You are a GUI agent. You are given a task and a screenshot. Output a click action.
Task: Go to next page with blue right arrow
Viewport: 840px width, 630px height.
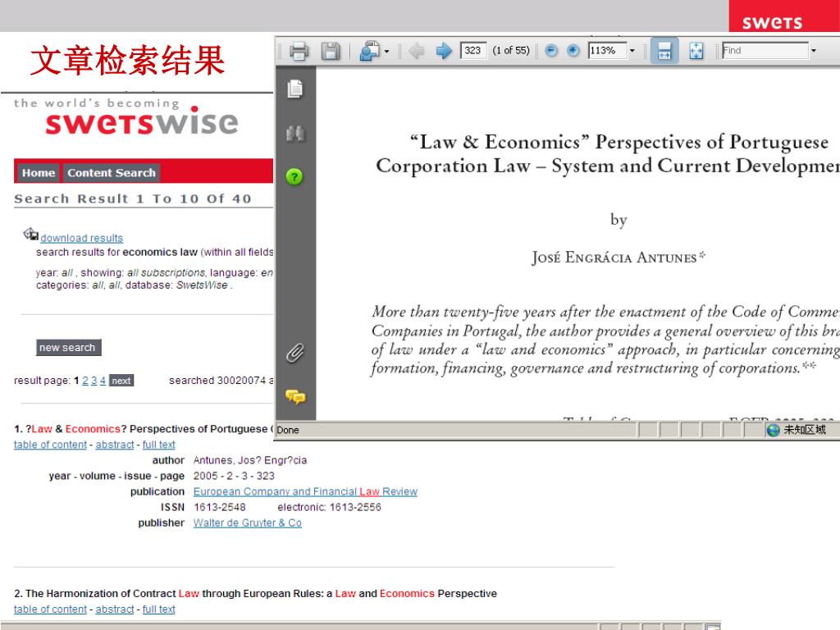click(444, 51)
